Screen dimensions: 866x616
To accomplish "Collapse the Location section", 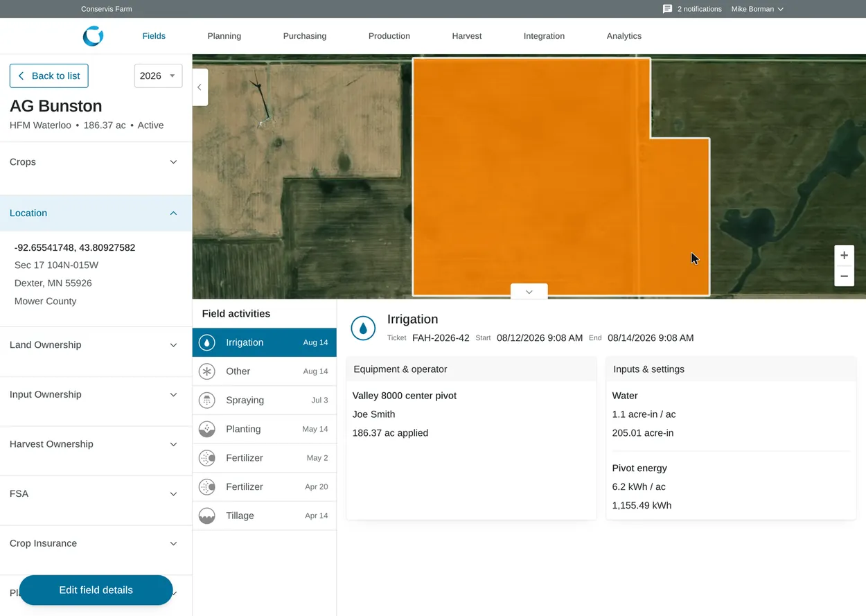I will coord(96,213).
